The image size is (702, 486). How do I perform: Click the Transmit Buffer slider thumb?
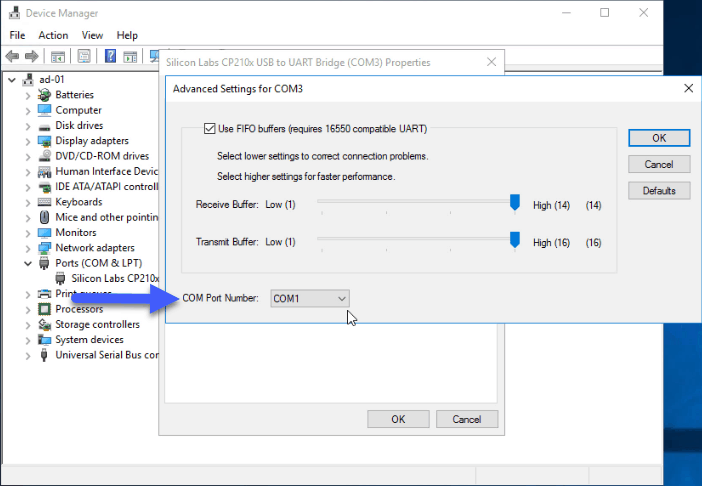click(515, 240)
